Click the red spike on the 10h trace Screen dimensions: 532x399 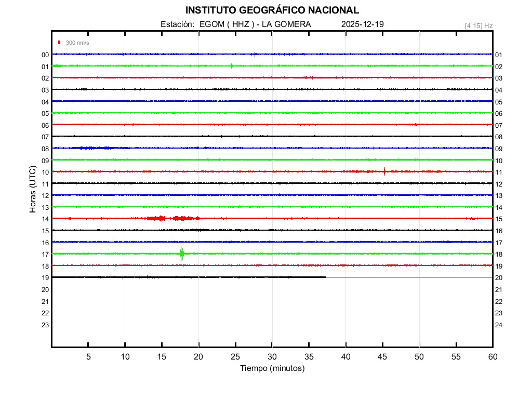pos(384,171)
